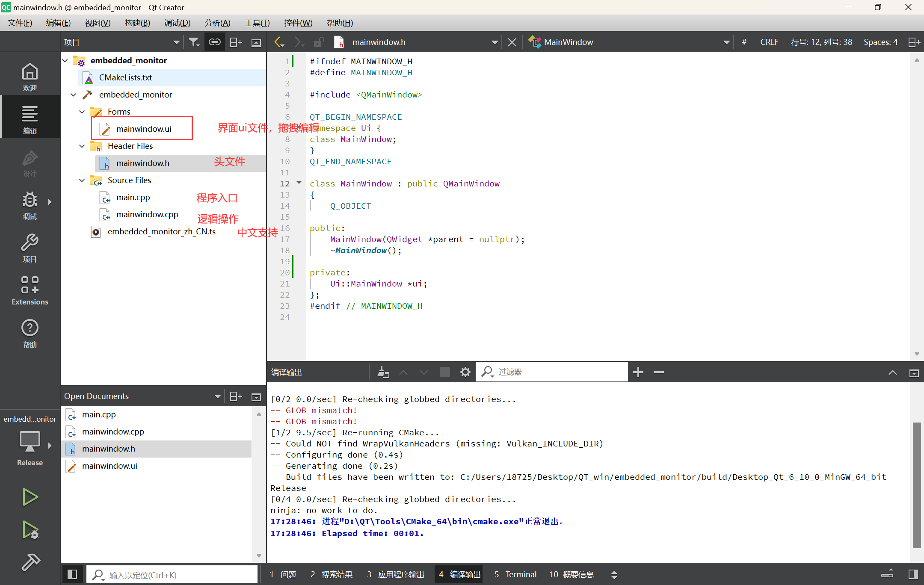924x585 pixels.
Task: Collapse the Forms folder in the tree
Action: tap(82, 112)
